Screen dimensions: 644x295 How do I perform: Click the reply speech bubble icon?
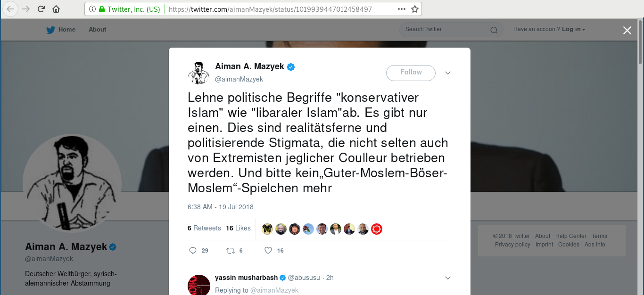point(193,251)
